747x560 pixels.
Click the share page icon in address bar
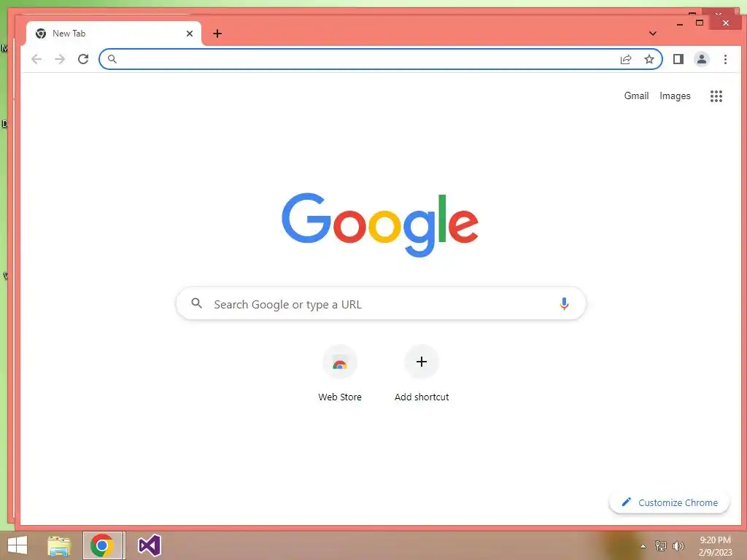click(x=626, y=59)
